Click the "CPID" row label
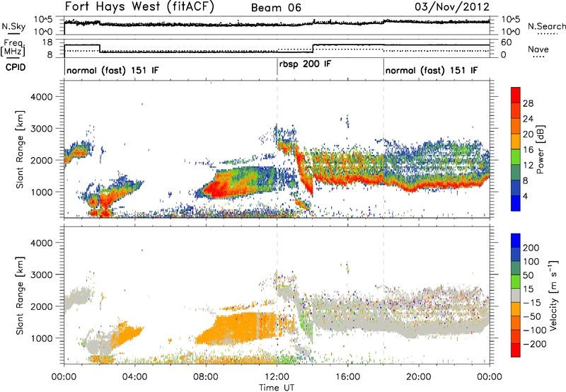This screenshot has height=392, width=566. pos(16,67)
